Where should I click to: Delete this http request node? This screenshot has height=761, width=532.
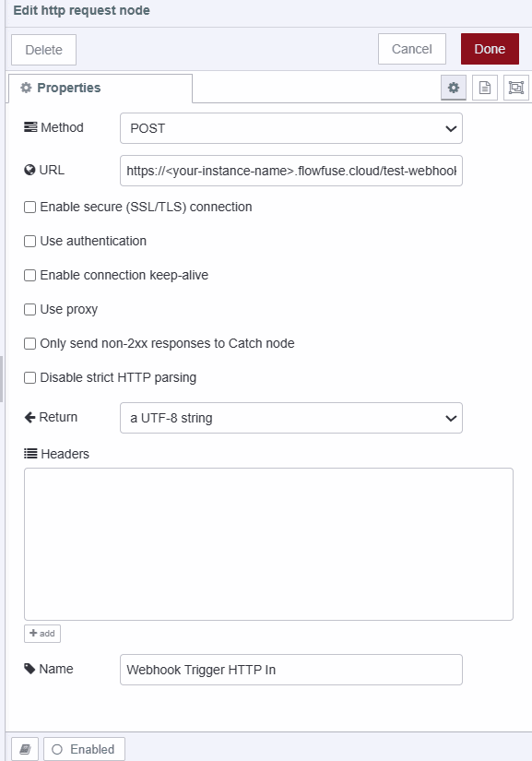pyautogui.click(x=42, y=48)
